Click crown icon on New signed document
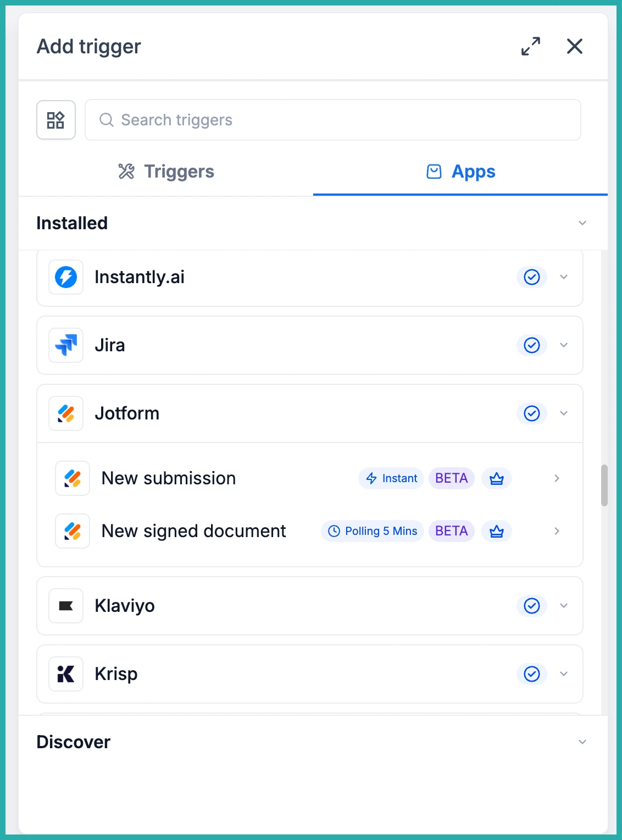The image size is (622, 840). coord(497,531)
